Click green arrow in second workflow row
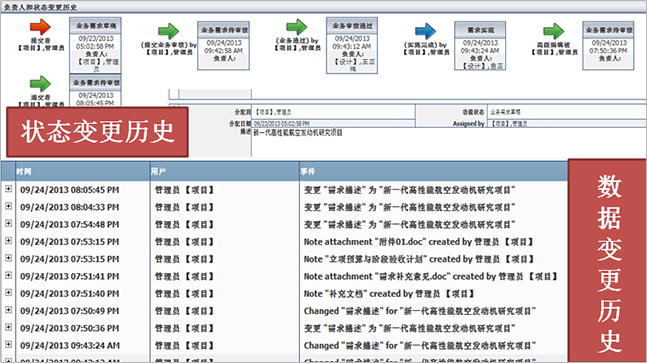 40,84
